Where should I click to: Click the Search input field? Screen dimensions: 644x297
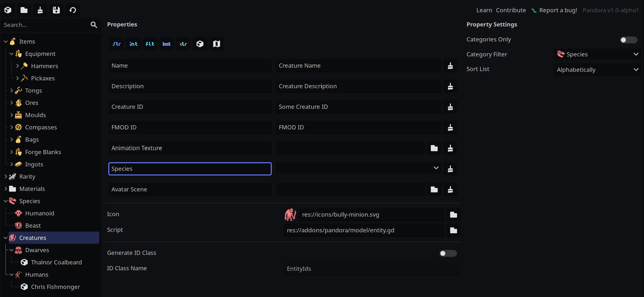coord(46,25)
